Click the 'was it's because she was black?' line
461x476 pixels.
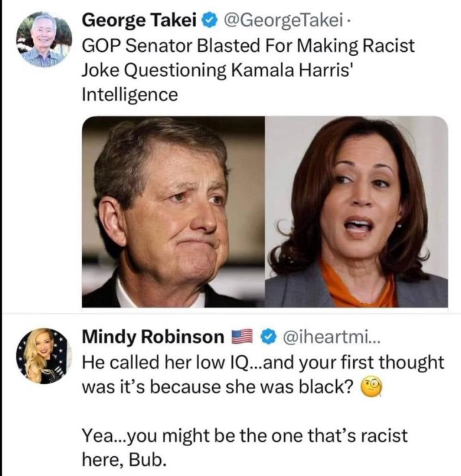218,387
